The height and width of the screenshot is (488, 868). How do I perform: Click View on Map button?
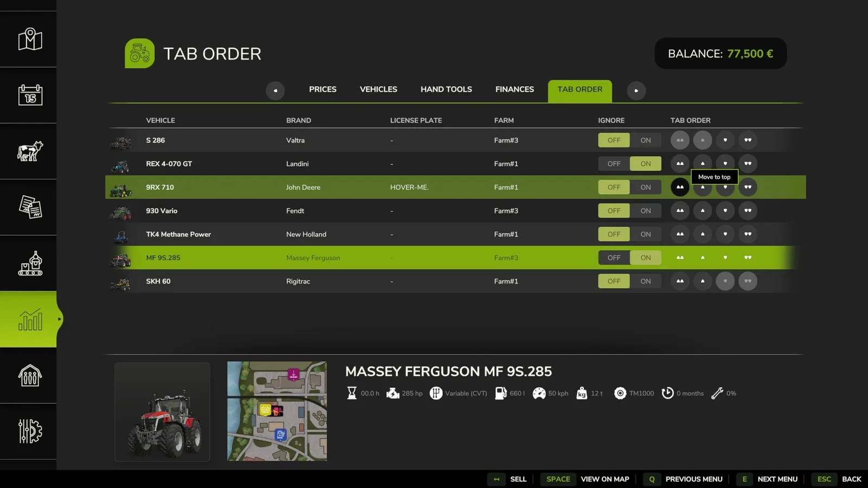585,479
